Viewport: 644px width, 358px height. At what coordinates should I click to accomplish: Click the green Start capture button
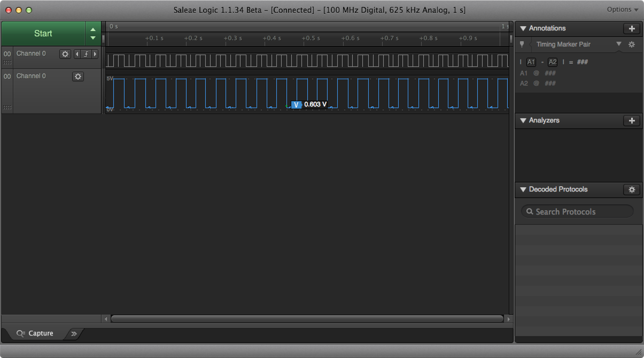pyautogui.click(x=43, y=33)
